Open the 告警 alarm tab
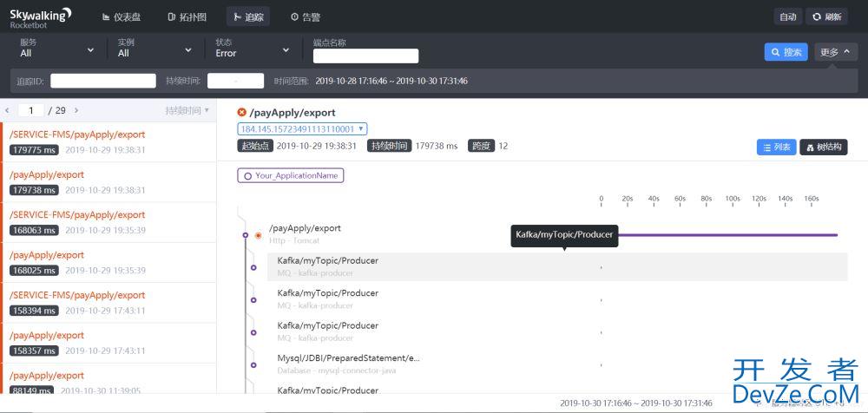The width and height of the screenshot is (868, 413). (x=305, y=16)
